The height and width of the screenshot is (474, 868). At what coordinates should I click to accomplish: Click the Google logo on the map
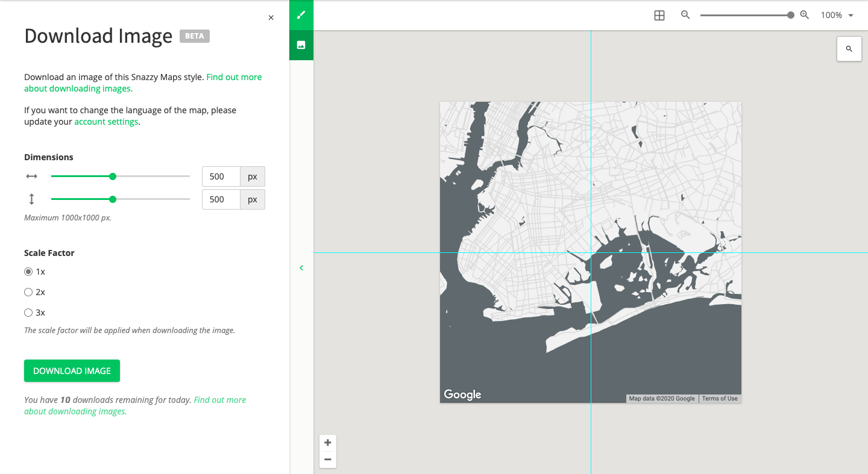462,394
